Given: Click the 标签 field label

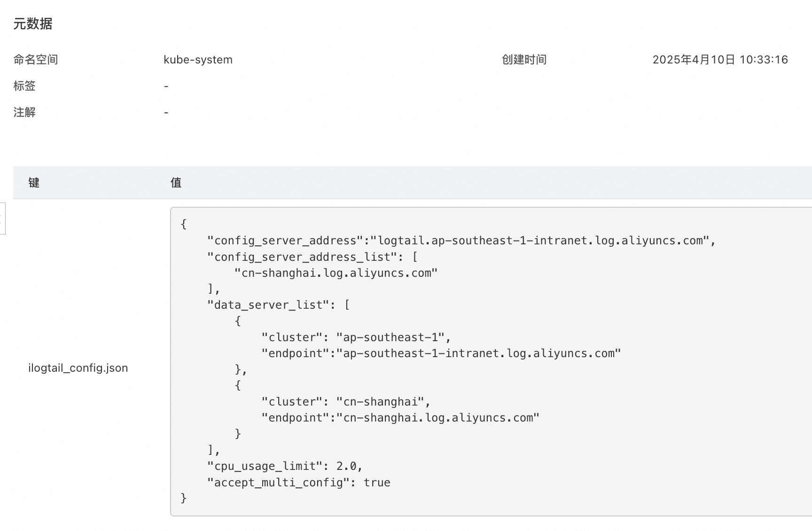Looking at the screenshot, I should (x=24, y=86).
